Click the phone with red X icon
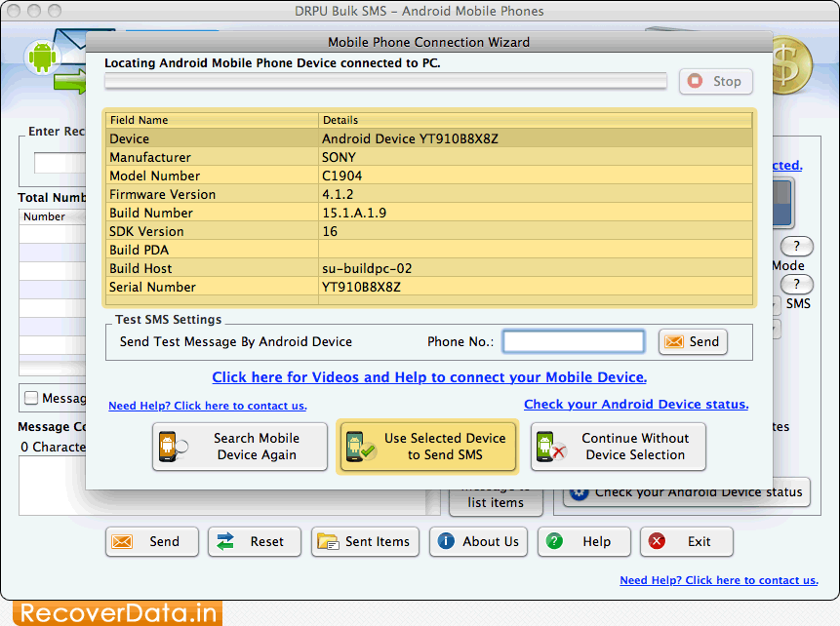This screenshot has height=626, width=840. pyautogui.click(x=550, y=447)
